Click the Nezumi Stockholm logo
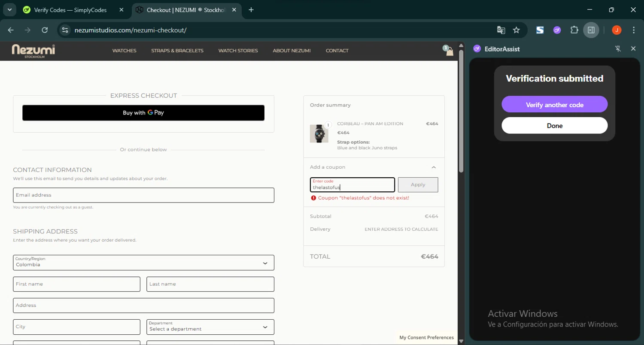This screenshot has width=644, height=345. click(x=33, y=51)
